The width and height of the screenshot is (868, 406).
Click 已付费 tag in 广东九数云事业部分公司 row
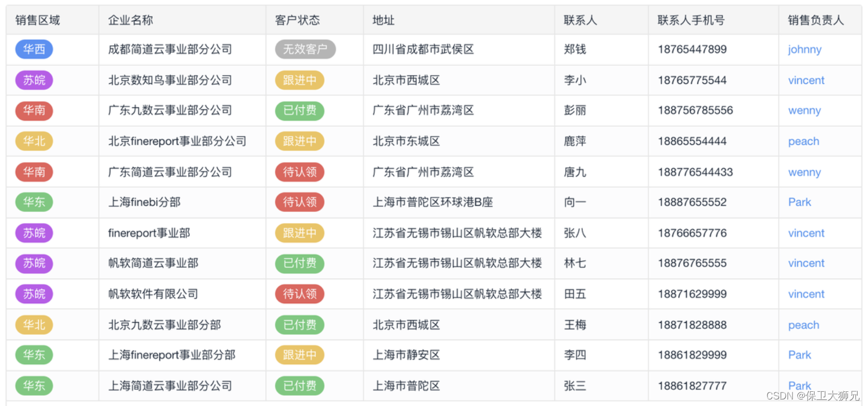pos(300,110)
